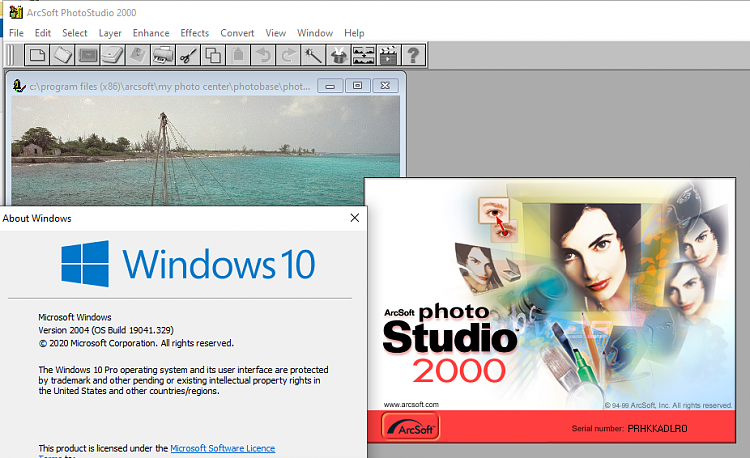Redo action with the Redo arrow
This screenshot has height=458, width=750.
click(x=288, y=55)
